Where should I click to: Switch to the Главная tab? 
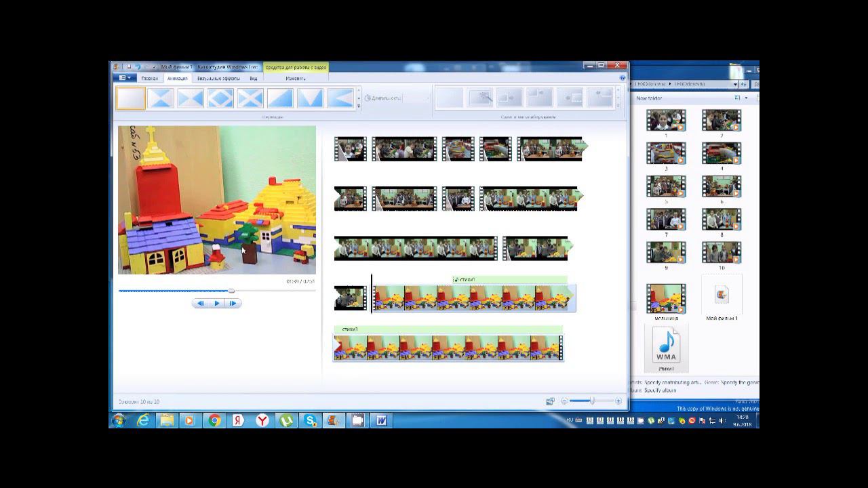150,79
